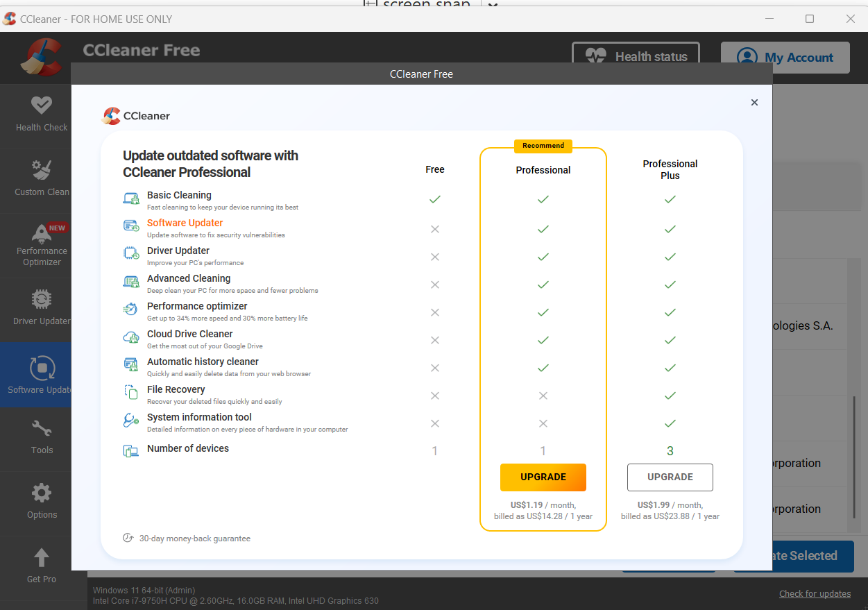Screen dimensions: 868x610
Task: Click the US$1.99 / month price text
Action: click(670, 505)
